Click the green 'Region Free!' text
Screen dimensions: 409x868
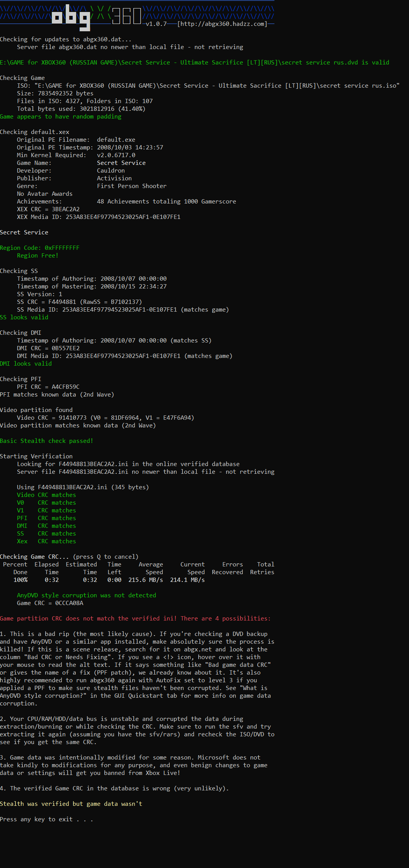coord(38,256)
